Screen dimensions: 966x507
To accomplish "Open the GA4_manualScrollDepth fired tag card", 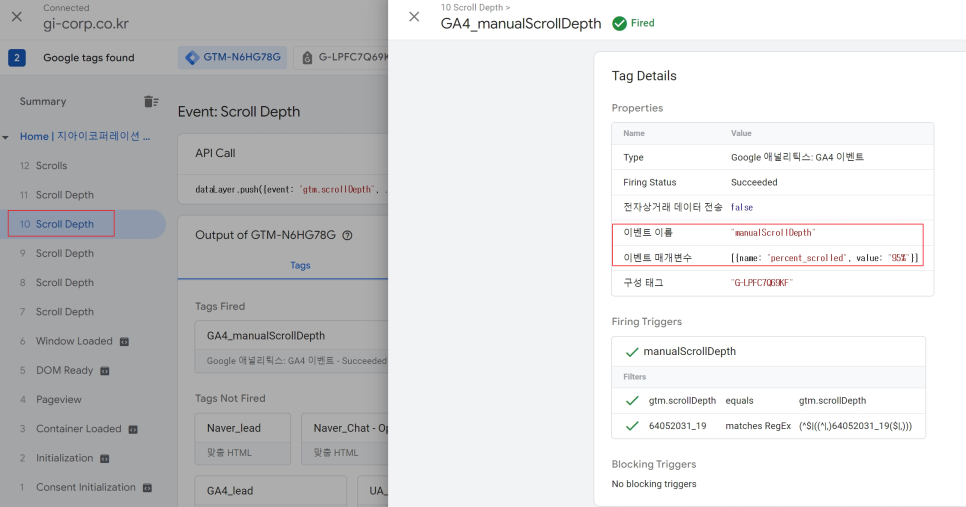I will (290, 345).
